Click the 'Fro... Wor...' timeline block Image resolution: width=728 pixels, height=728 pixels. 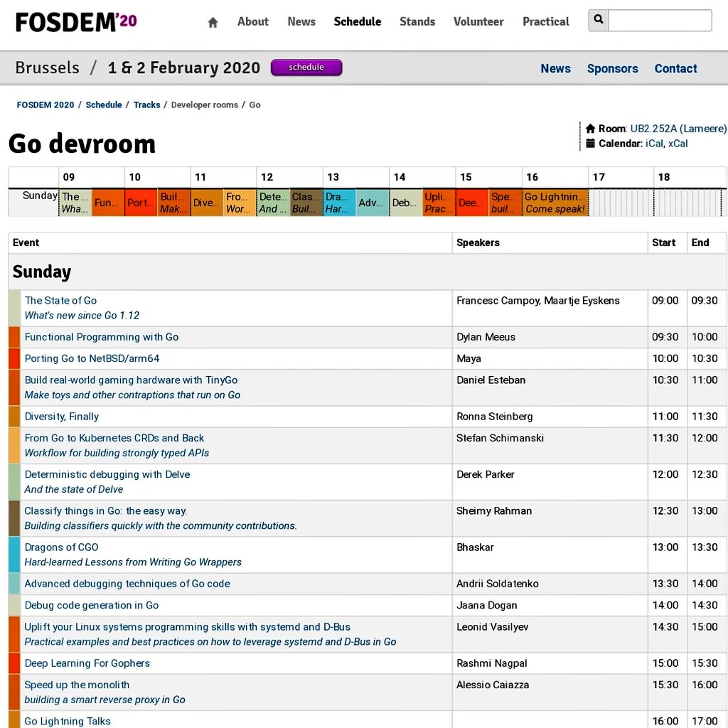[x=240, y=203]
